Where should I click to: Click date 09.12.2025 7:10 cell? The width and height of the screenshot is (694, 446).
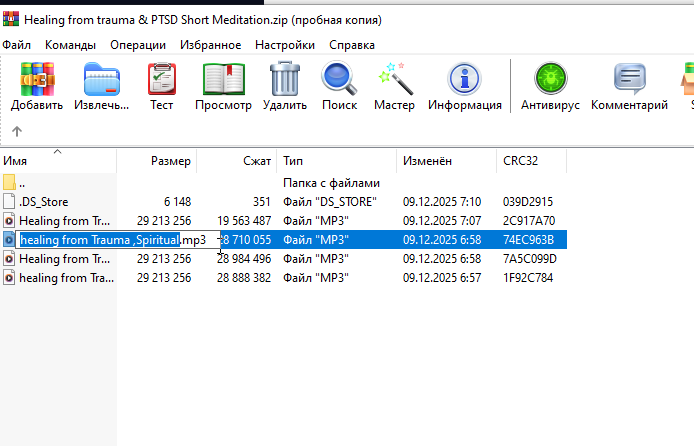click(x=442, y=202)
